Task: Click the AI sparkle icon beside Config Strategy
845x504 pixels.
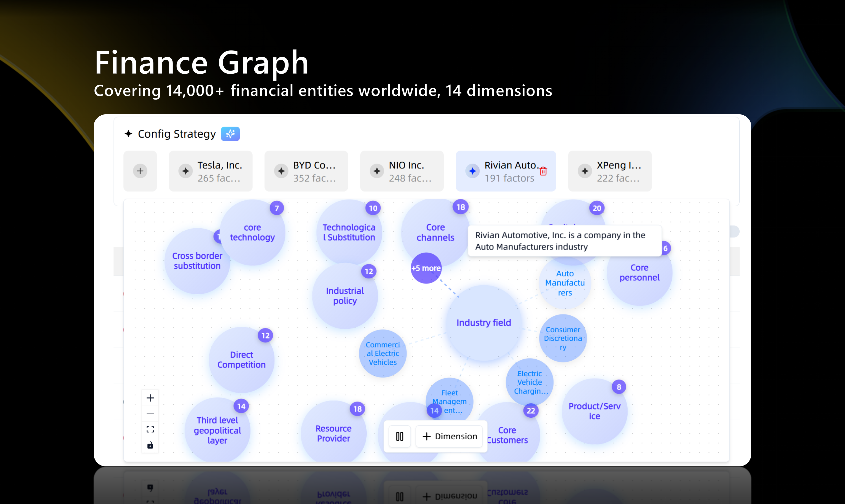Action: click(x=230, y=134)
